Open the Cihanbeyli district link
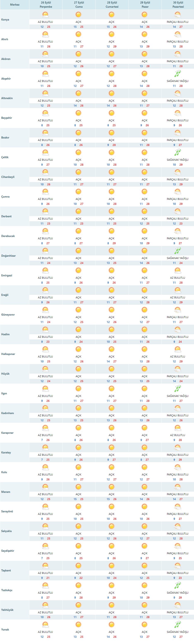The image size is (194, 644). pyautogui.click(x=8, y=177)
